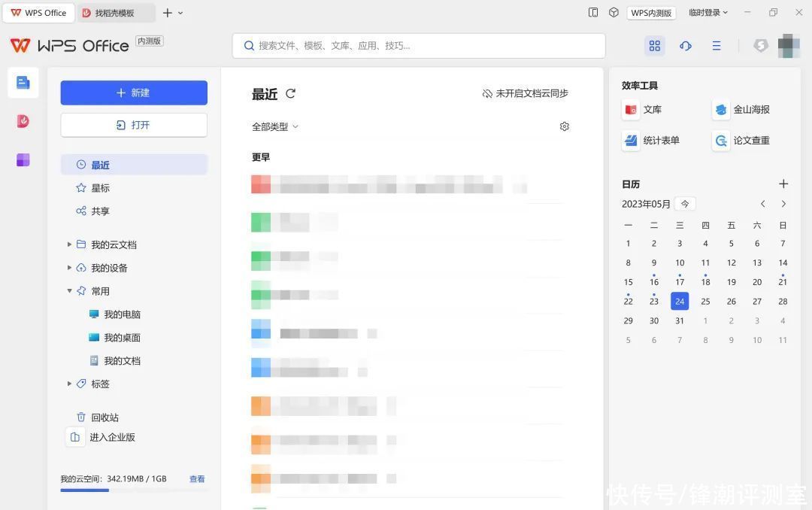
Task: Expand the 我的云文档 tree node
Action: click(x=69, y=244)
